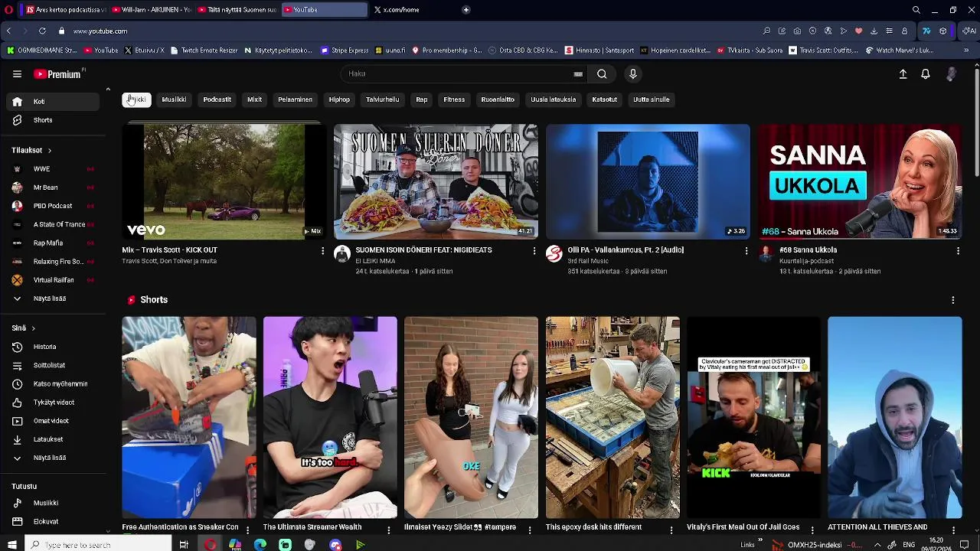Open the account avatar menu
The width and height of the screenshot is (980, 551).
[x=951, y=74]
